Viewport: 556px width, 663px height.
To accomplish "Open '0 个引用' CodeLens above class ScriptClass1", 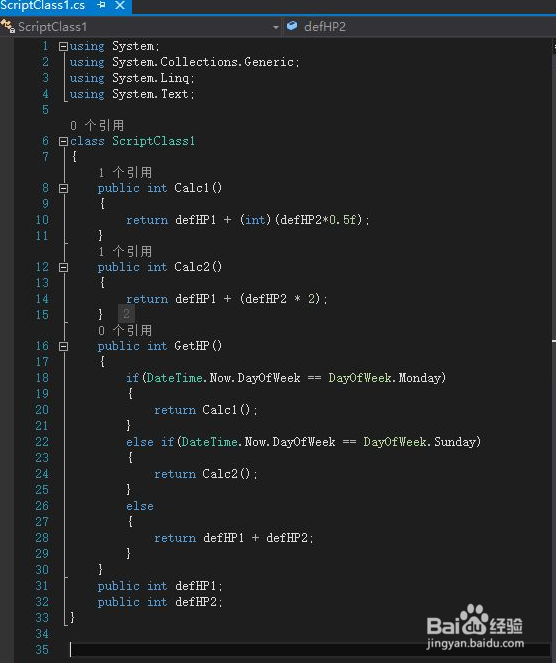I will click(x=97, y=126).
